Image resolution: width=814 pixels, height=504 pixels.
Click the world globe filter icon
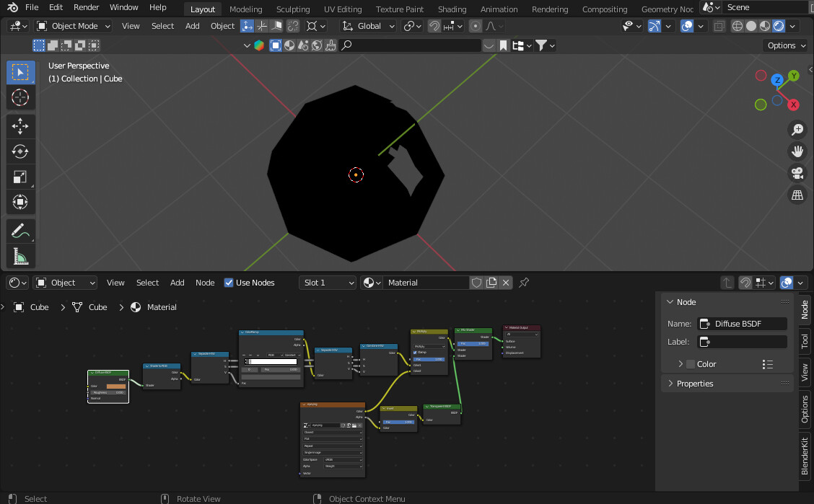(x=317, y=45)
